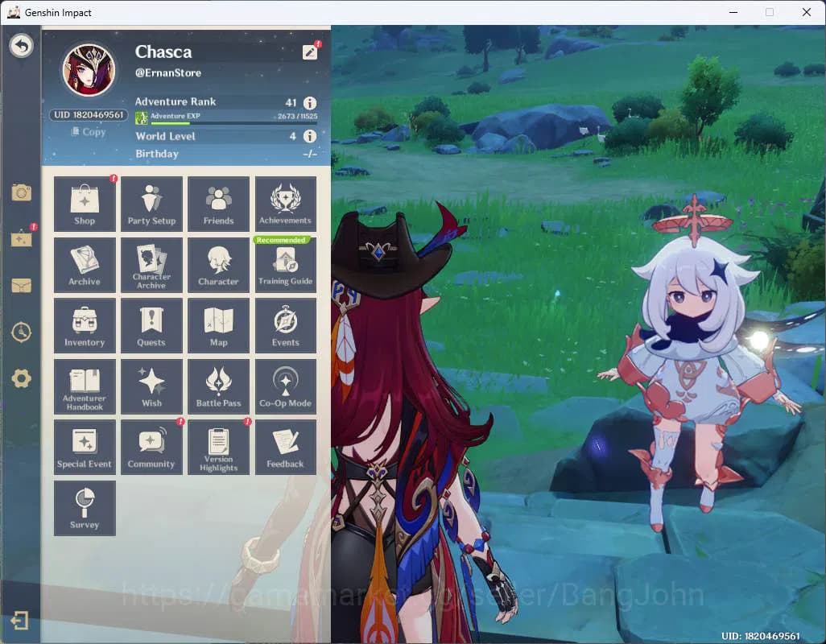Click the @ErnanStore signature text
Screen dimensions: 826x644
pos(168,73)
